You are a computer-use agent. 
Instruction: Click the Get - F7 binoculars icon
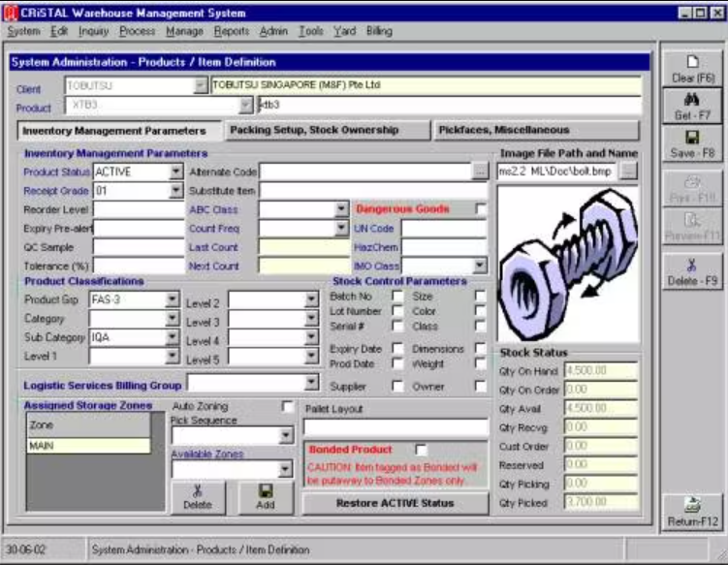tap(692, 100)
